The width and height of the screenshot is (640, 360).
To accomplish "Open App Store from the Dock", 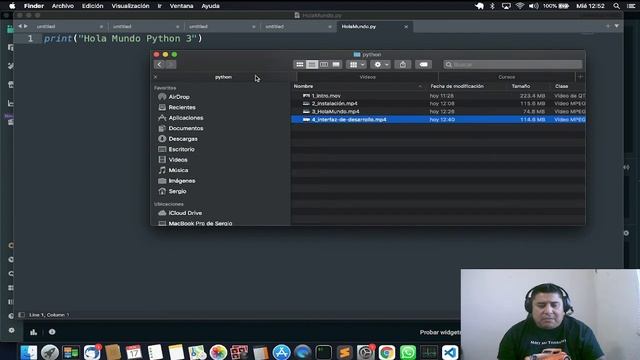I will [282, 352].
